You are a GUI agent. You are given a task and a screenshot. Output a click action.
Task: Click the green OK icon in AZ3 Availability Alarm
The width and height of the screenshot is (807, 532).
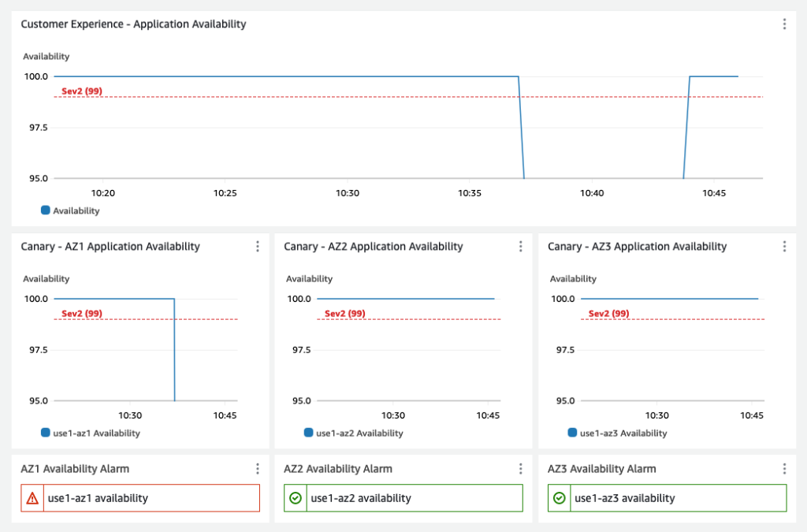click(560, 497)
